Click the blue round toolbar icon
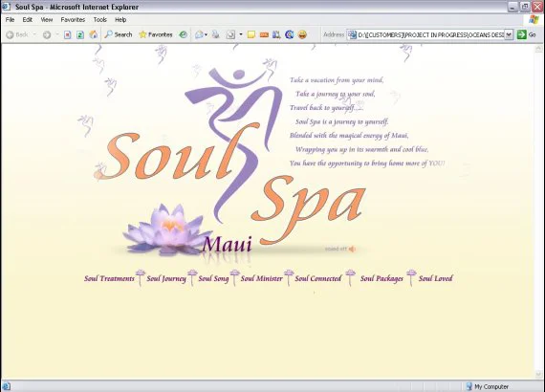The image size is (545, 392). coord(289,34)
